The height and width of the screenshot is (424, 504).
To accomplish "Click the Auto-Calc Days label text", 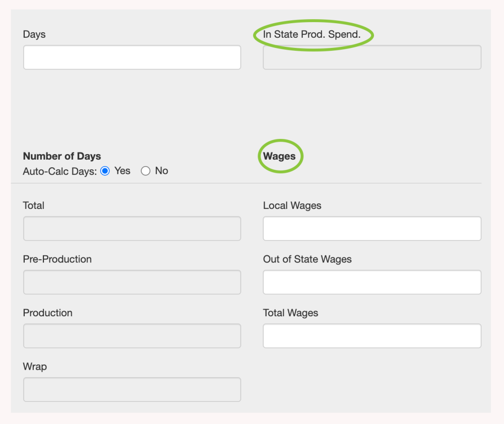I will coord(59,171).
